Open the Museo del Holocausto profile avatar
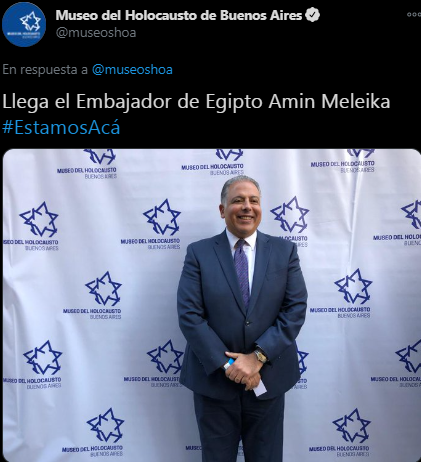 (x=24, y=24)
